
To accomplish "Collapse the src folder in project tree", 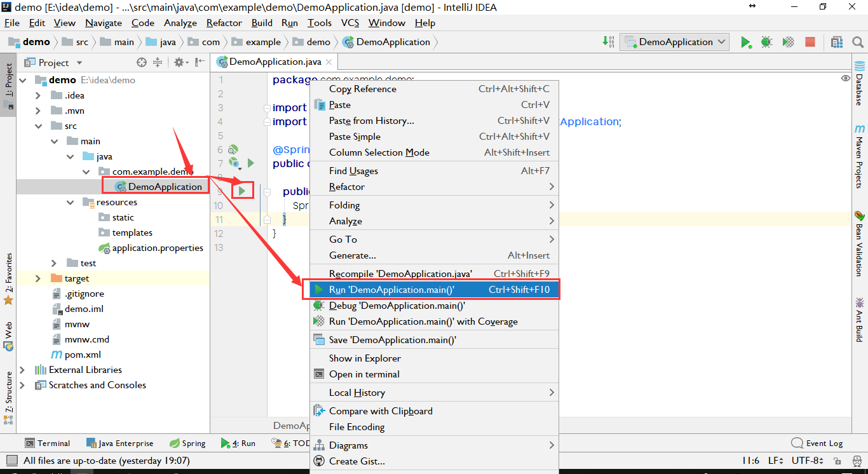I will point(38,126).
